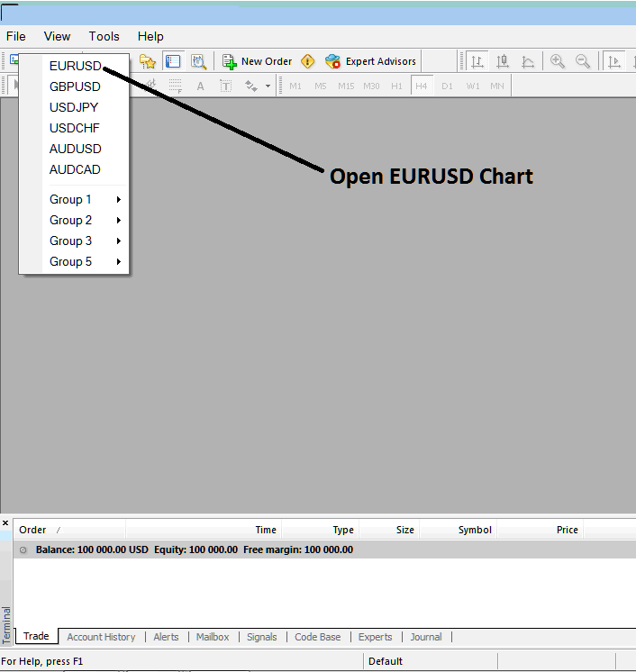
Task: Switch chart to candlesticks icon
Action: (503, 61)
